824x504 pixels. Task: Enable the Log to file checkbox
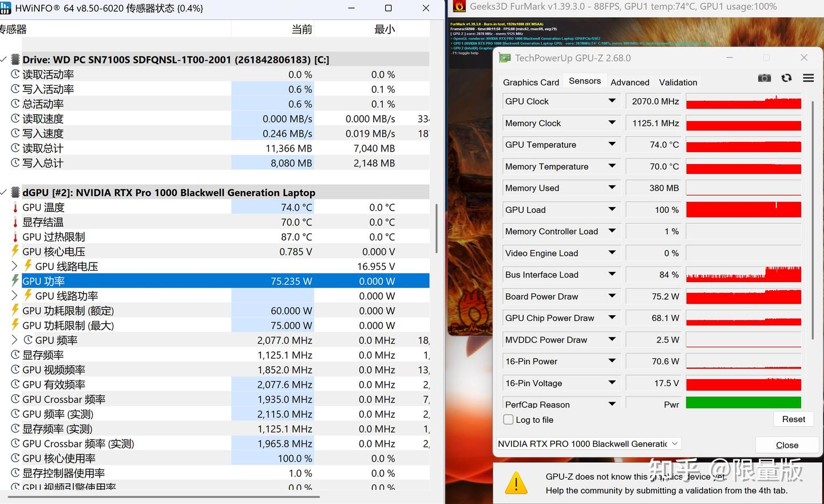coord(508,419)
